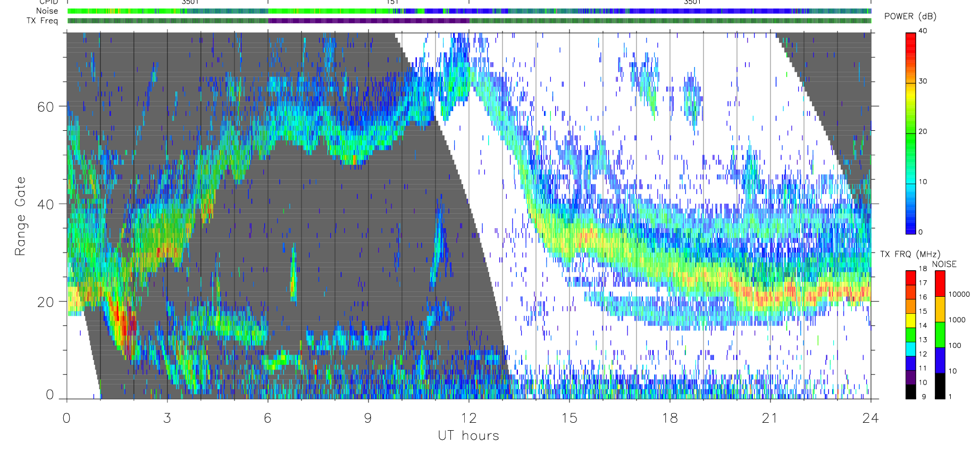This screenshot has width=980, height=452.
Task: Click the 100 tick label on NOISE scale
Action: click(x=955, y=345)
